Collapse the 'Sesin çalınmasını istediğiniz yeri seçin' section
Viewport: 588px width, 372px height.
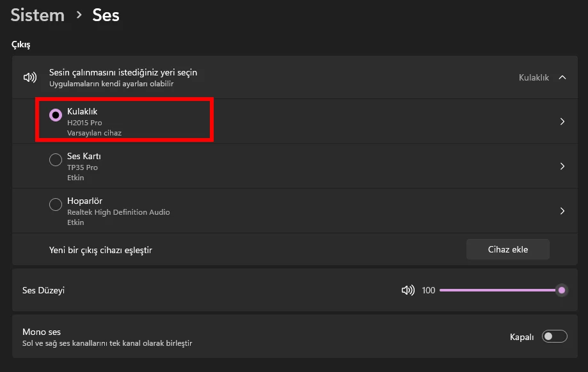coord(295,77)
